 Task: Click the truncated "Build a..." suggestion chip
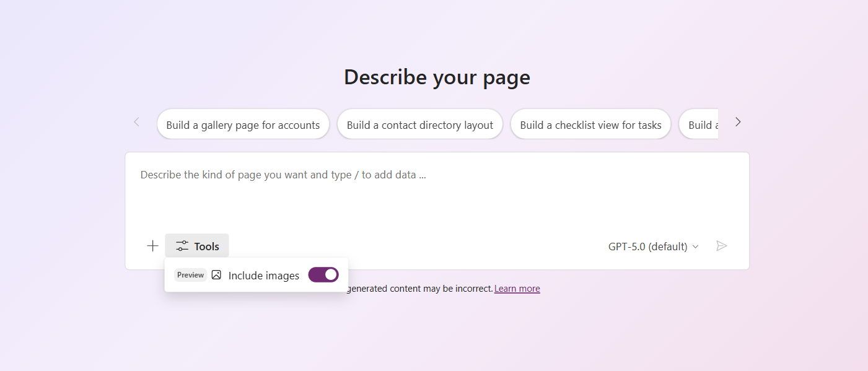703,124
